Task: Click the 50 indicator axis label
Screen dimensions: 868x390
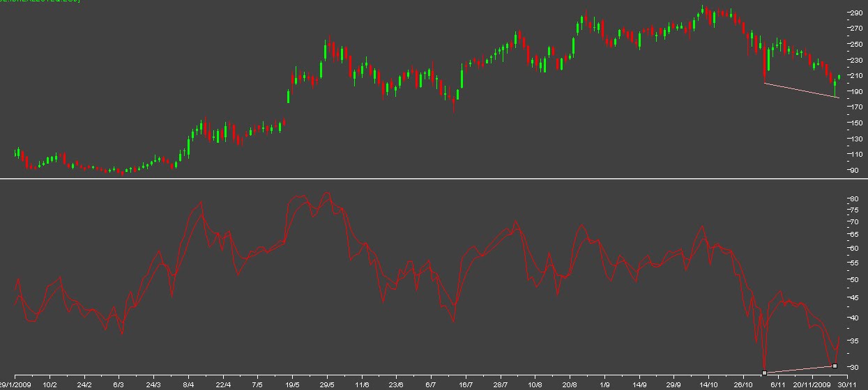Action: (853, 279)
